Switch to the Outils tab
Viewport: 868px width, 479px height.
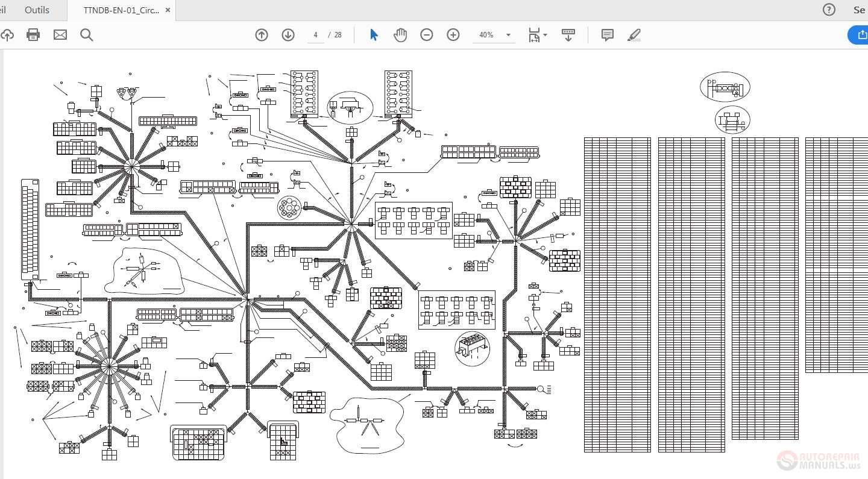[37, 10]
